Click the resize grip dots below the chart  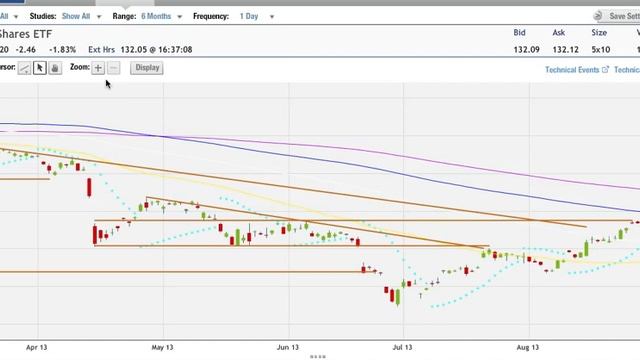pyautogui.click(x=318, y=357)
